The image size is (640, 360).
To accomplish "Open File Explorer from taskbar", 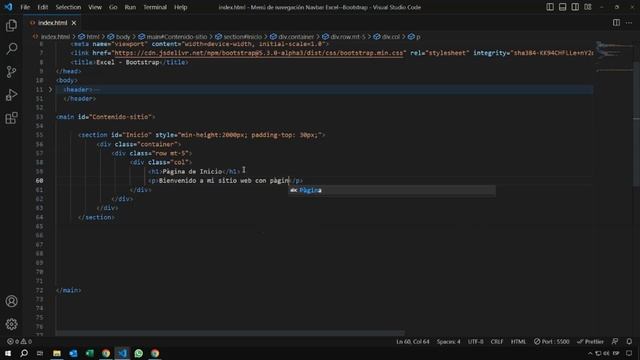I will pyautogui.click(x=57, y=353).
